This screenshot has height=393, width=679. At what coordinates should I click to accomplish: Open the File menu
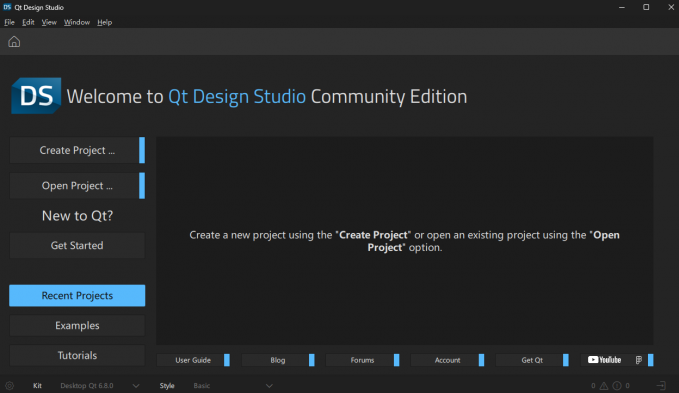[x=10, y=22]
